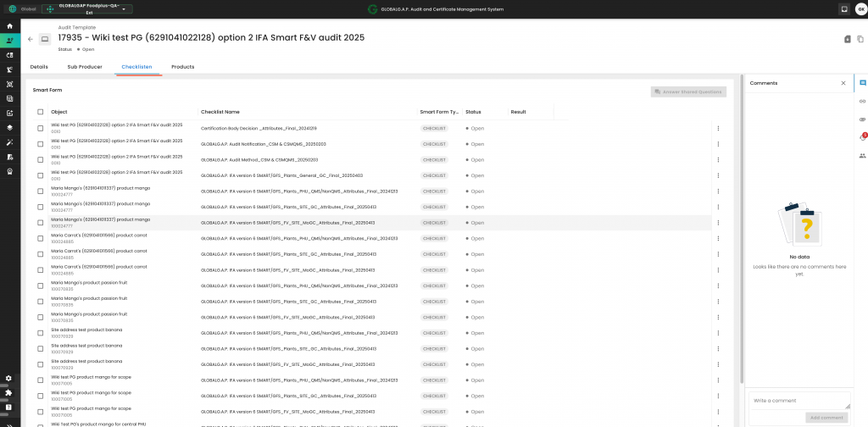Open the Home icon in the sidebar
The image size is (868, 427).
9,26
